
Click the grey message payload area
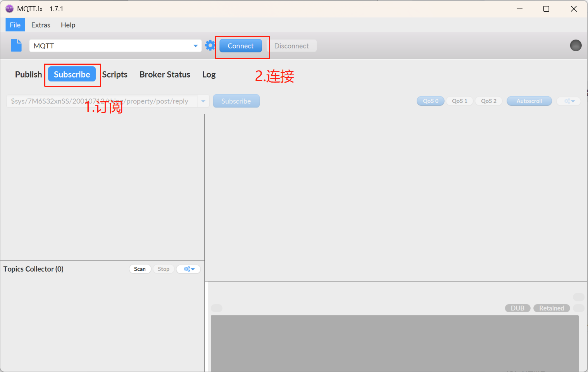[x=395, y=343]
